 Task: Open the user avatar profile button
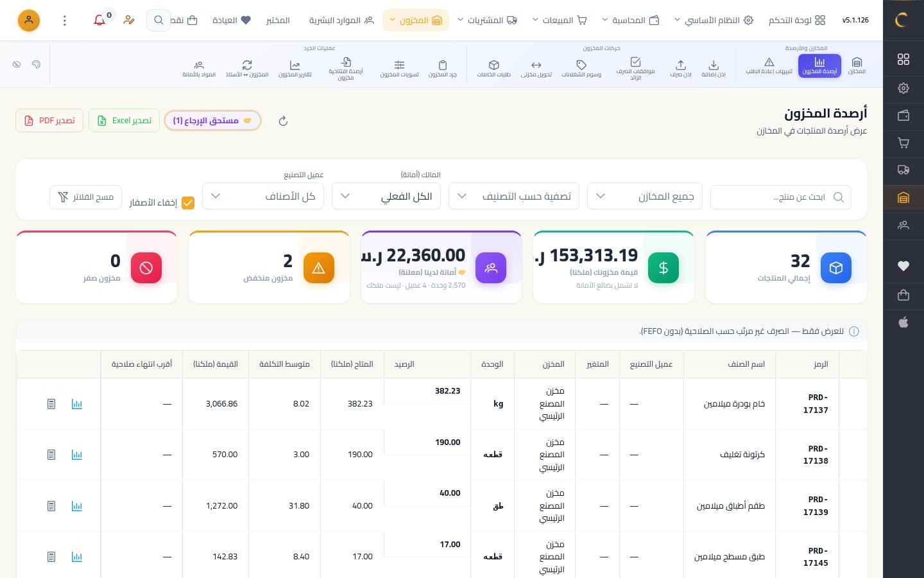pos(28,21)
